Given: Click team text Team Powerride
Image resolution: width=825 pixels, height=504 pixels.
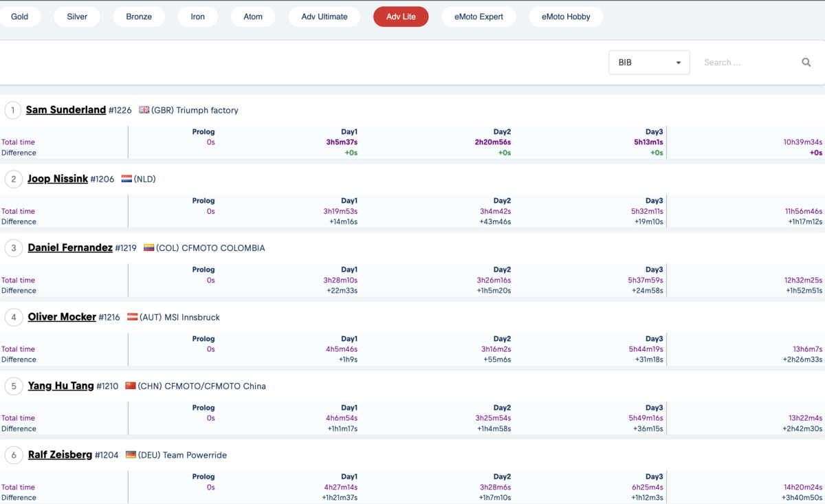Looking at the screenshot, I should point(195,455).
